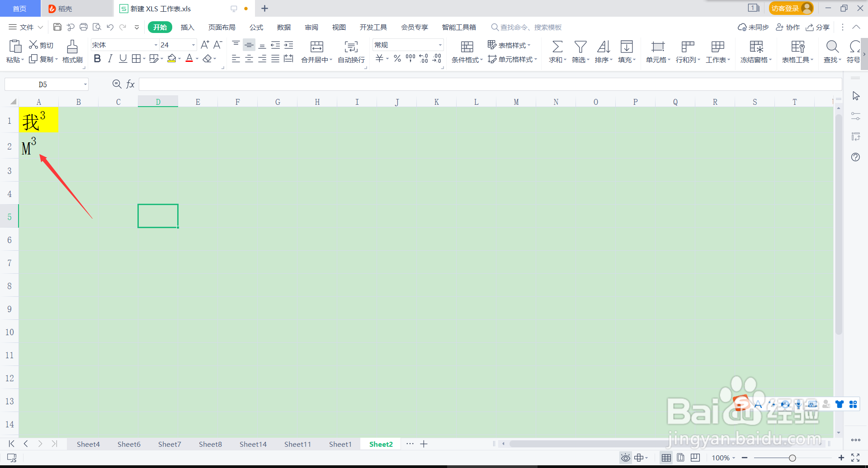
Task: Switch to Sheet1 tab
Action: tap(340, 444)
